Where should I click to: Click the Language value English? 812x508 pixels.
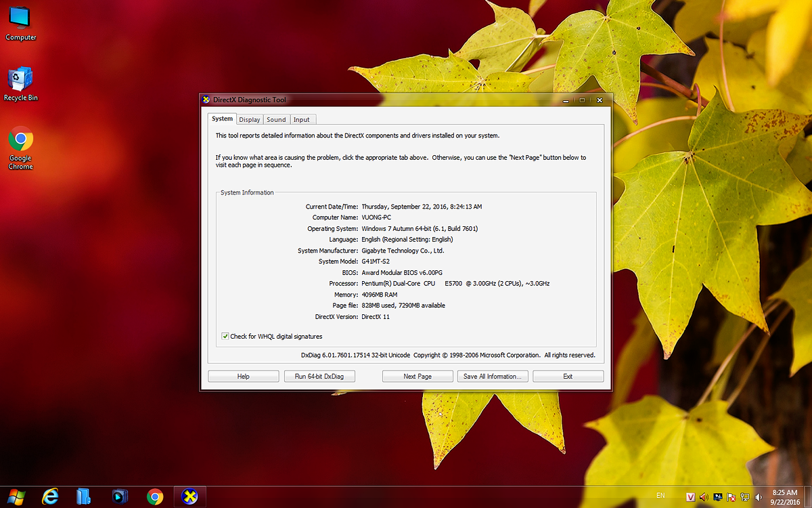pos(407,239)
